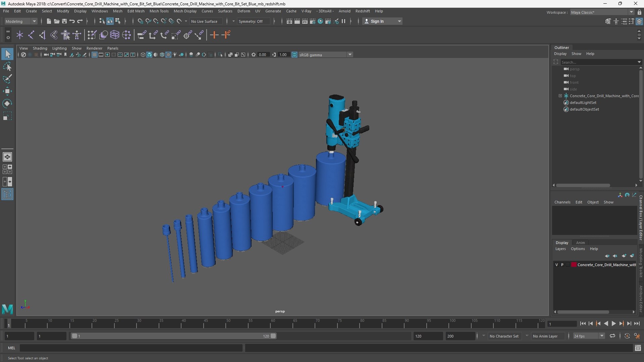
Task: Open the Mesh Tools menu
Action: pos(159,11)
